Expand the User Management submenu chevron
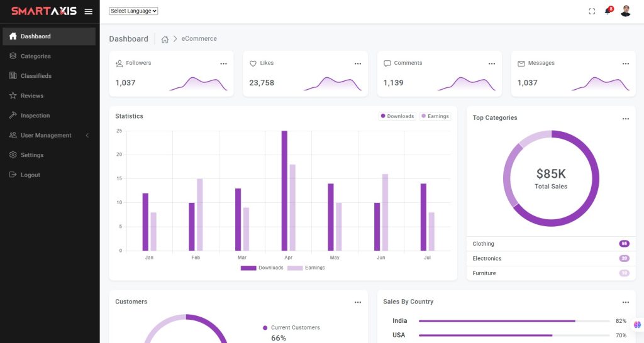The width and height of the screenshot is (644, 343). 87,136
